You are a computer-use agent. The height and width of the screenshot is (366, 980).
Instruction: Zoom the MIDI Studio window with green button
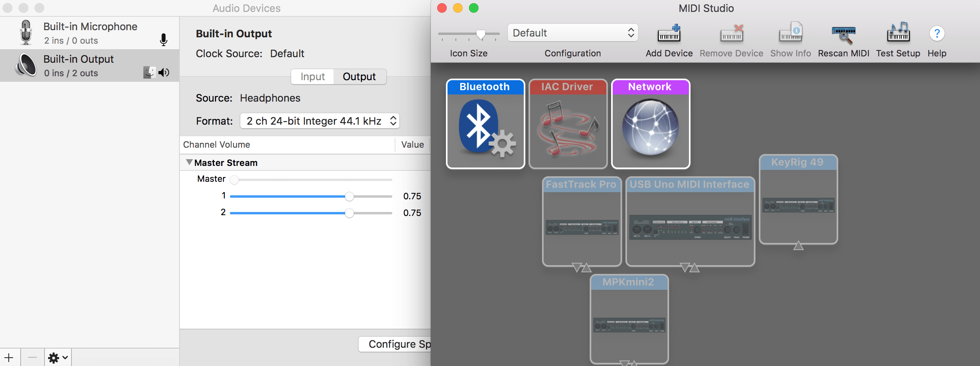point(474,8)
